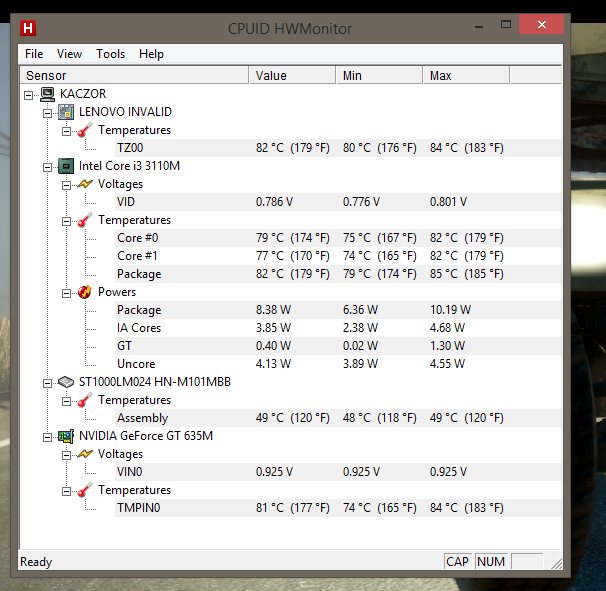Collapse Voltages under Intel Core i3
This screenshot has height=591, width=606.
pos(66,186)
